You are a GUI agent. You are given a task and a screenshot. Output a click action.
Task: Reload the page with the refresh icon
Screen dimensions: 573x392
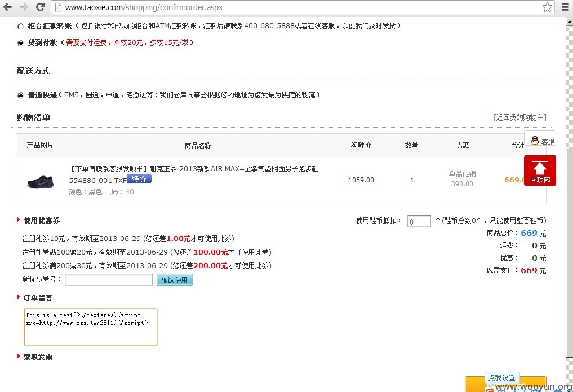[40, 7]
